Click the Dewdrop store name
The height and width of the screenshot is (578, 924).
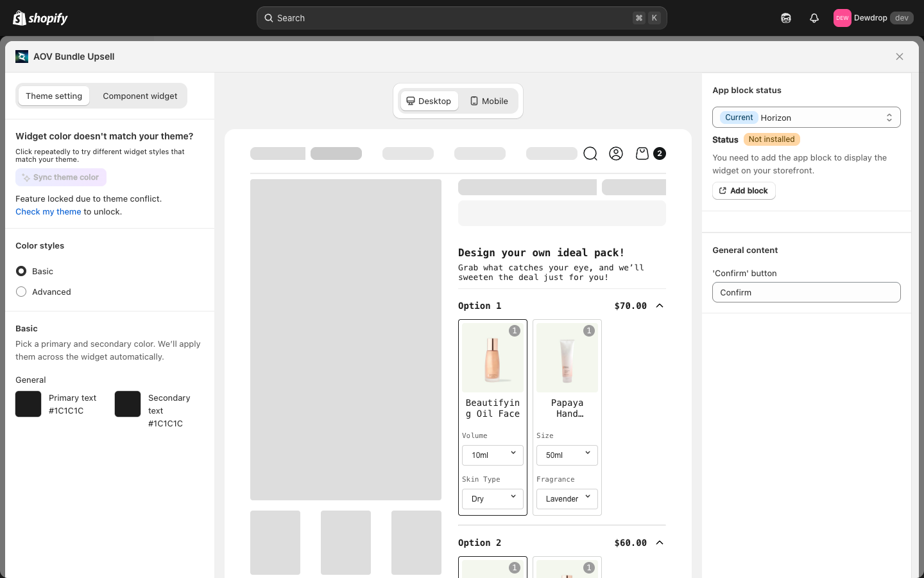[871, 18]
